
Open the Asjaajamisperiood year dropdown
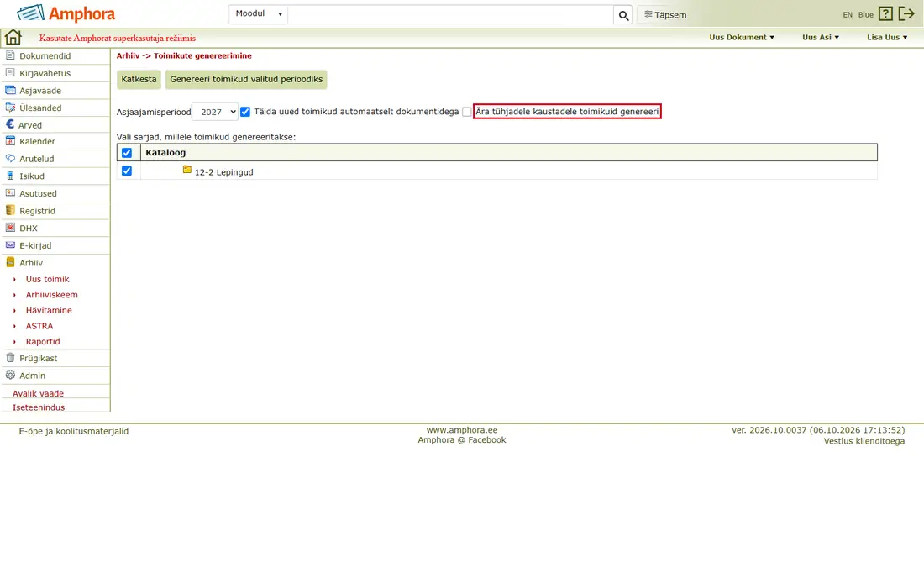click(214, 112)
